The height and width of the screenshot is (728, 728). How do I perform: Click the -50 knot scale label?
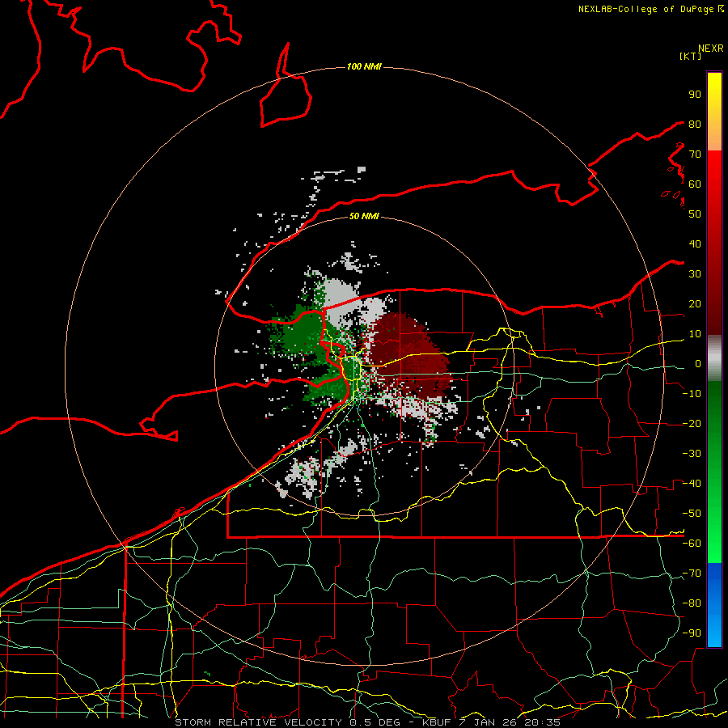(692, 514)
